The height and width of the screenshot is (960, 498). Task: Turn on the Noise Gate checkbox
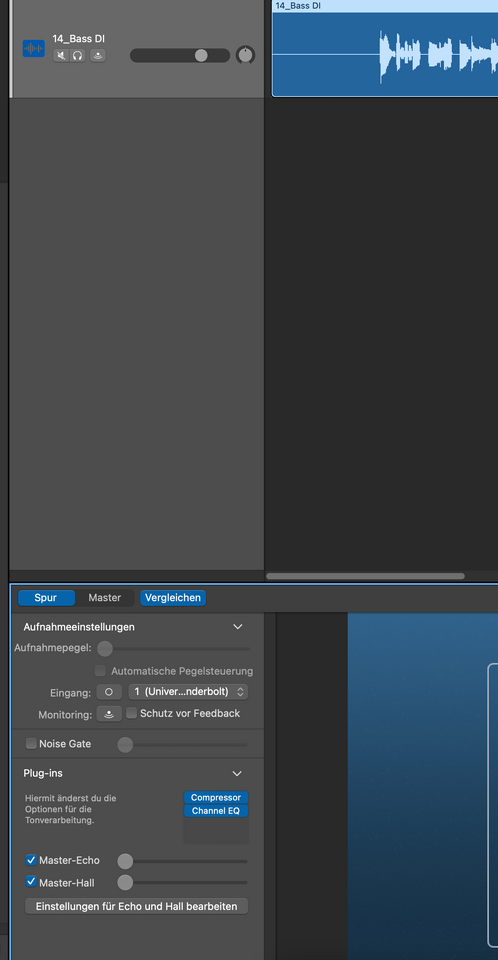coord(31,744)
